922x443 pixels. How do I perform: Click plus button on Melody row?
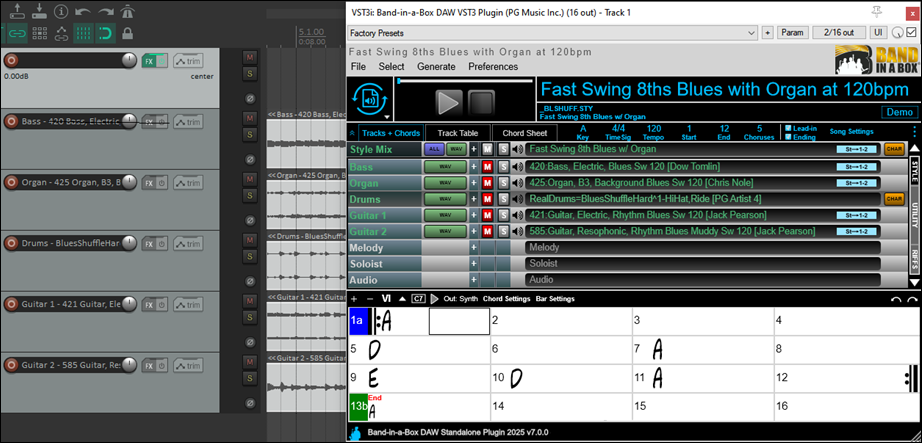pyautogui.click(x=473, y=248)
